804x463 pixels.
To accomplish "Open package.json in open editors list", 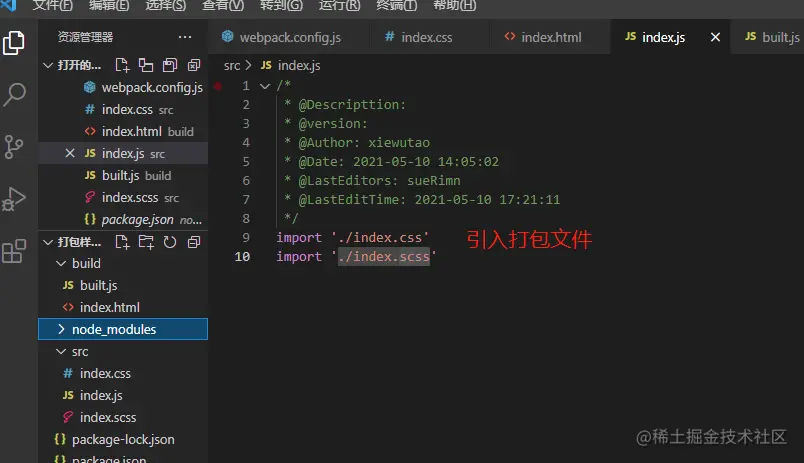I will click(x=123, y=219).
